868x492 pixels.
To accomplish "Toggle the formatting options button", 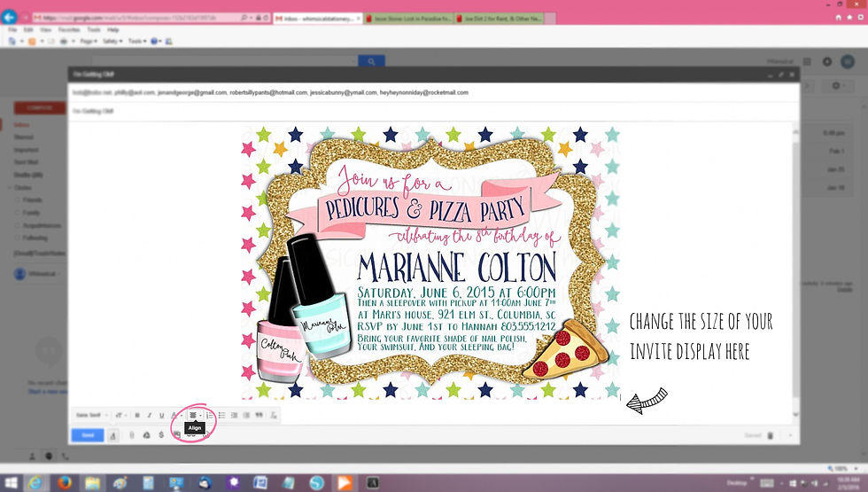I will point(113,435).
